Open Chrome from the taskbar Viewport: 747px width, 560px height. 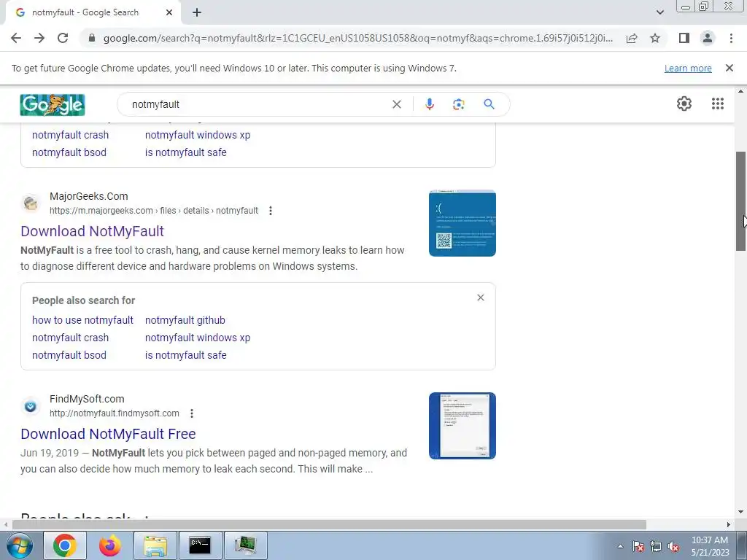pos(65,545)
